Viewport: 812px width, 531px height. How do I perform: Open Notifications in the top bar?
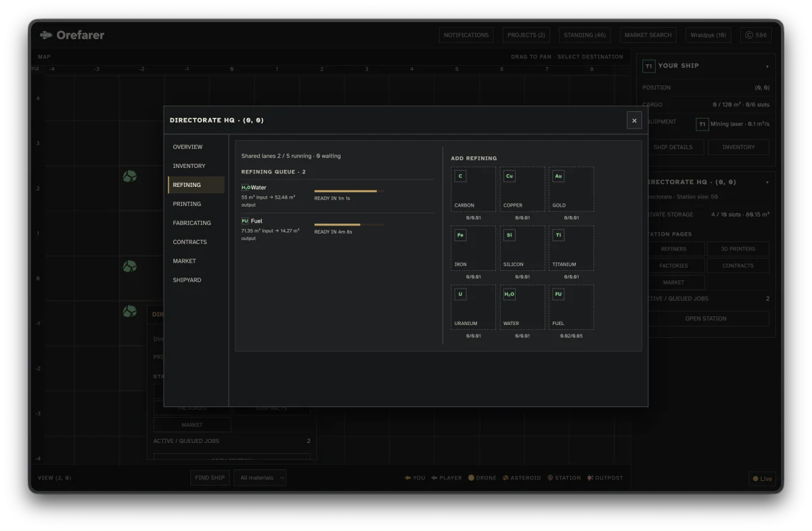466,35
